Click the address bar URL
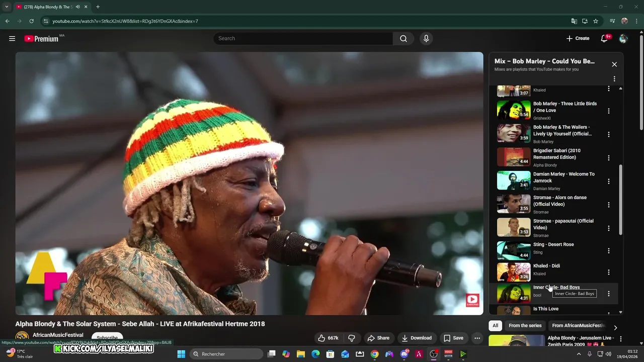This screenshot has width=644, height=362. [x=125, y=21]
